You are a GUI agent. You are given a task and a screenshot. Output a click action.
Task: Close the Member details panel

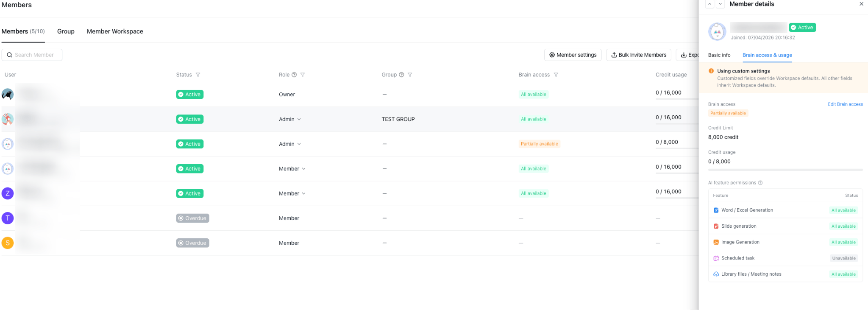pyautogui.click(x=861, y=4)
